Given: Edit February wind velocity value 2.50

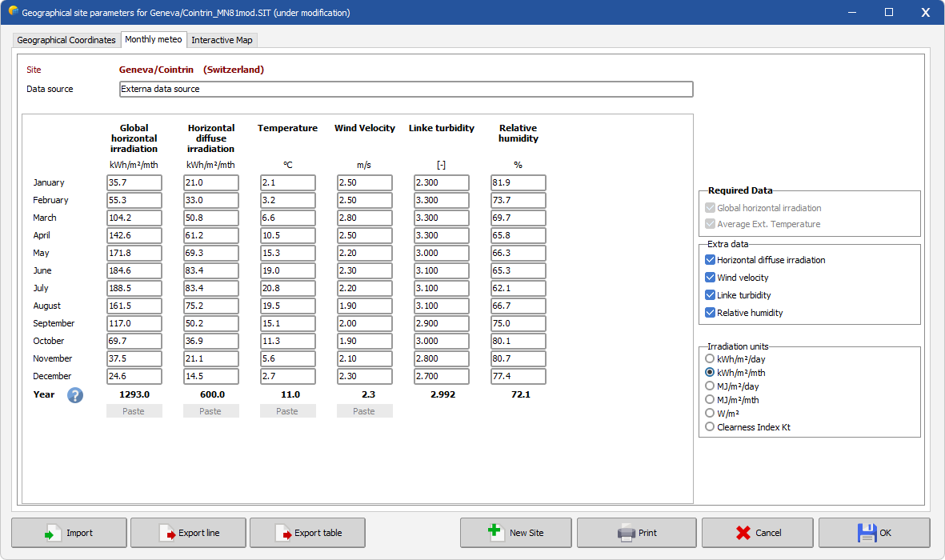Looking at the screenshot, I should [x=364, y=200].
